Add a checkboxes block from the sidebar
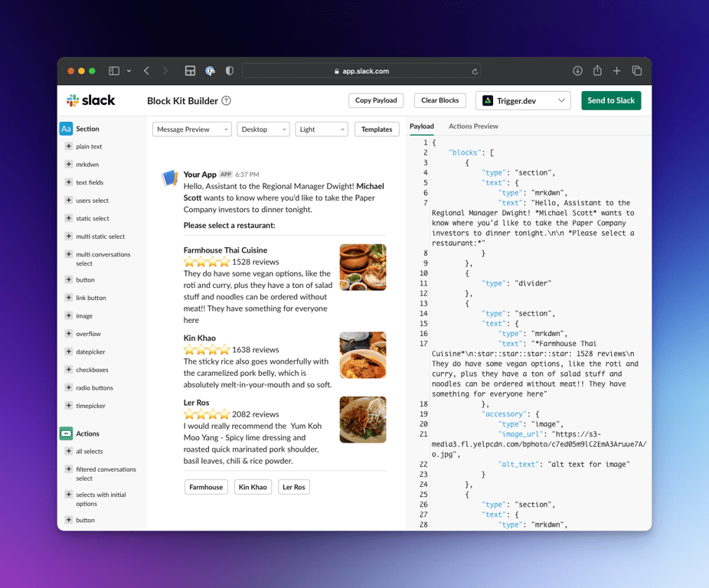This screenshot has width=709, height=588. coord(90,369)
